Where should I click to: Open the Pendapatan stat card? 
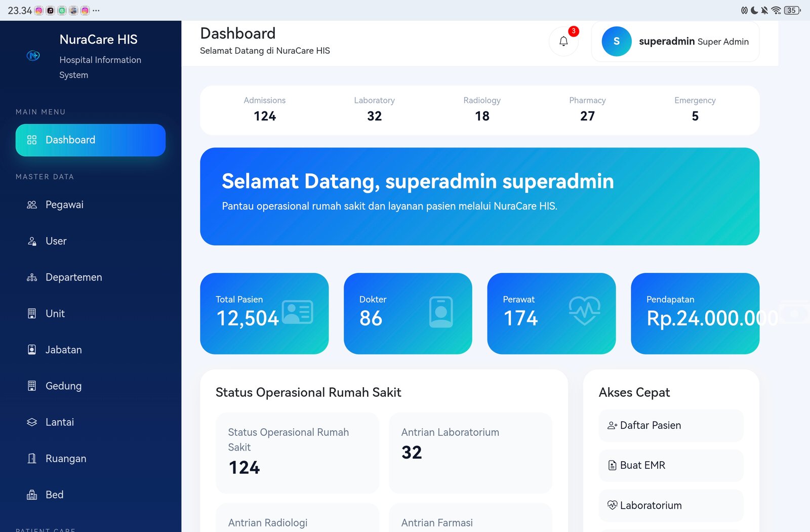[695, 313]
